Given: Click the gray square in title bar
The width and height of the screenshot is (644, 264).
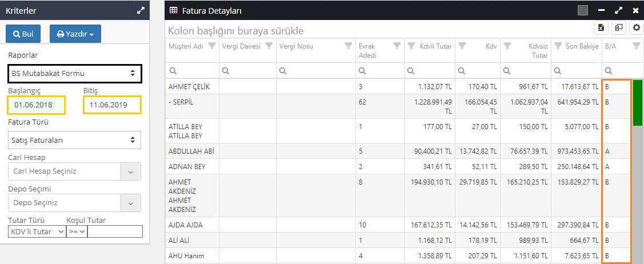Looking at the screenshot, I should coord(582,10).
